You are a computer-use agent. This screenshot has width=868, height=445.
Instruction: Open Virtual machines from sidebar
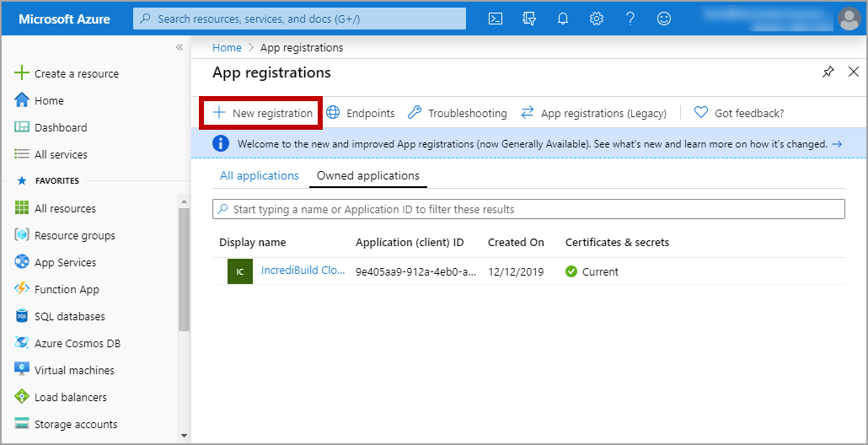(x=74, y=370)
